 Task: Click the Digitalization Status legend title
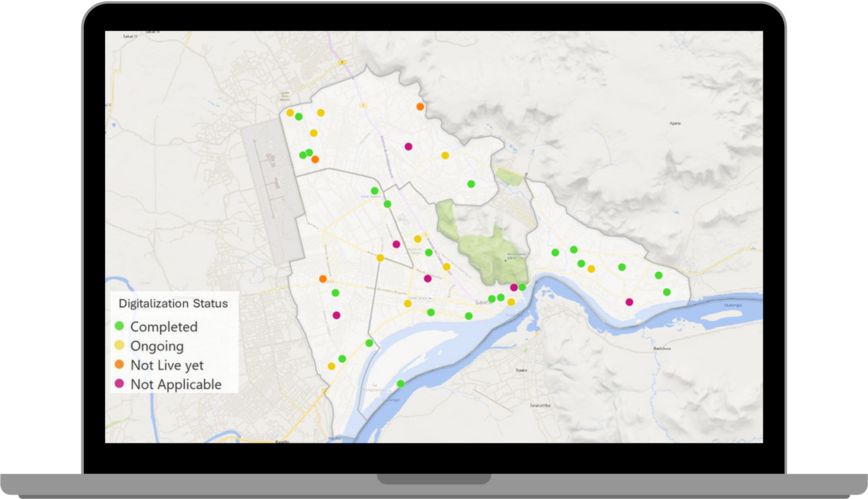coord(173,303)
